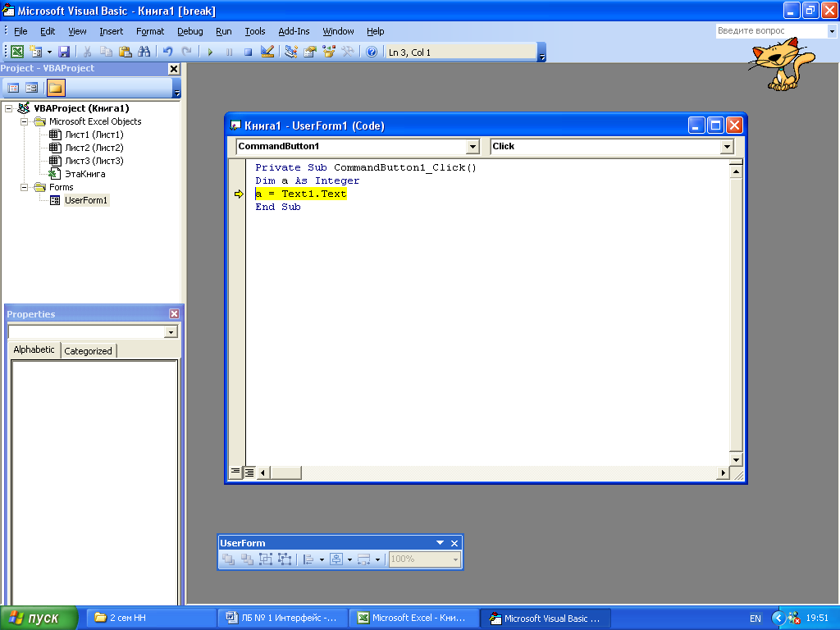
Task: Open the File menu
Action: 21,31
